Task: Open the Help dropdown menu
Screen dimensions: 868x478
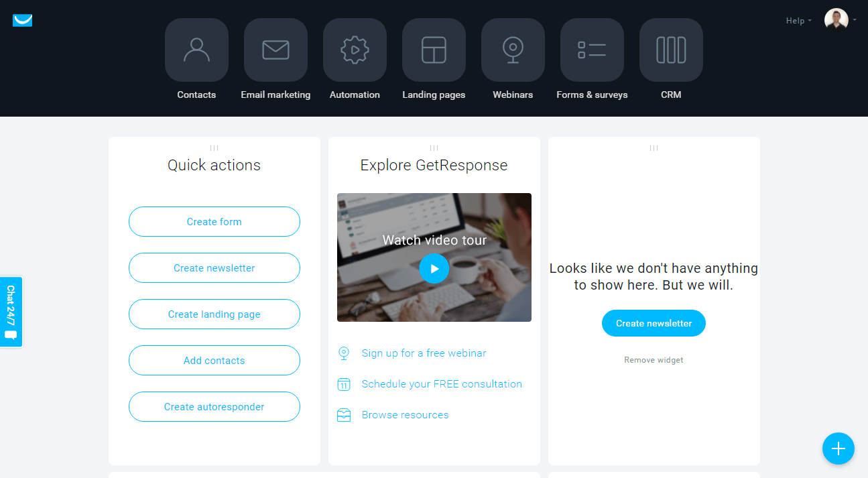Action: tap(798, 21)
